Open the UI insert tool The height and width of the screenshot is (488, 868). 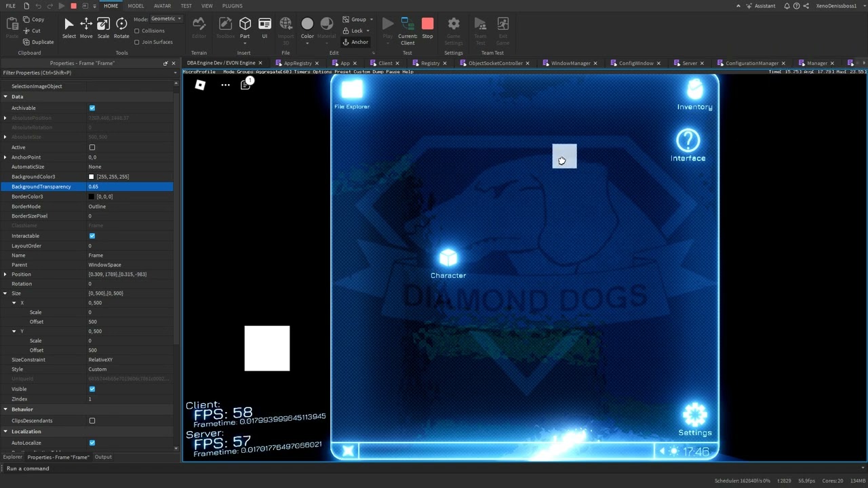click(x=264, y=28)
